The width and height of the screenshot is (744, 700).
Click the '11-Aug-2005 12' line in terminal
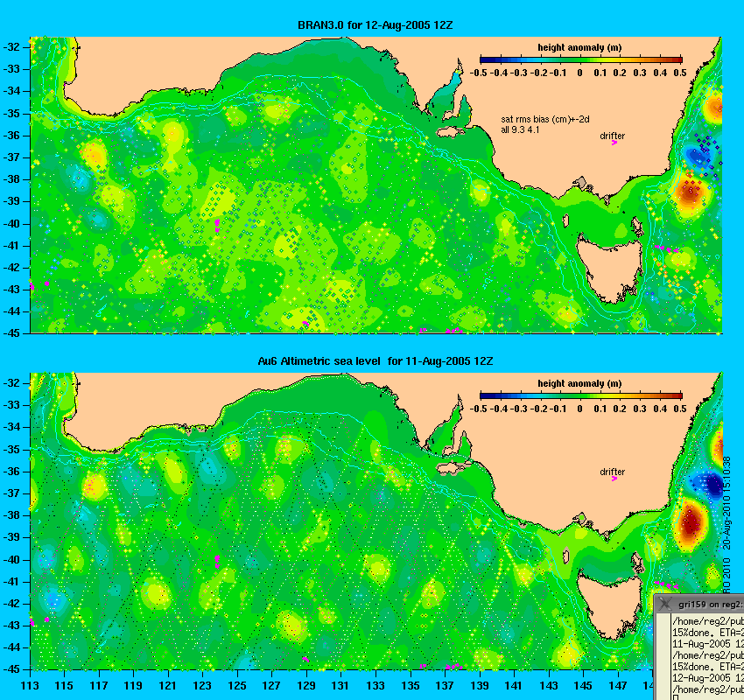pos(708,644)
